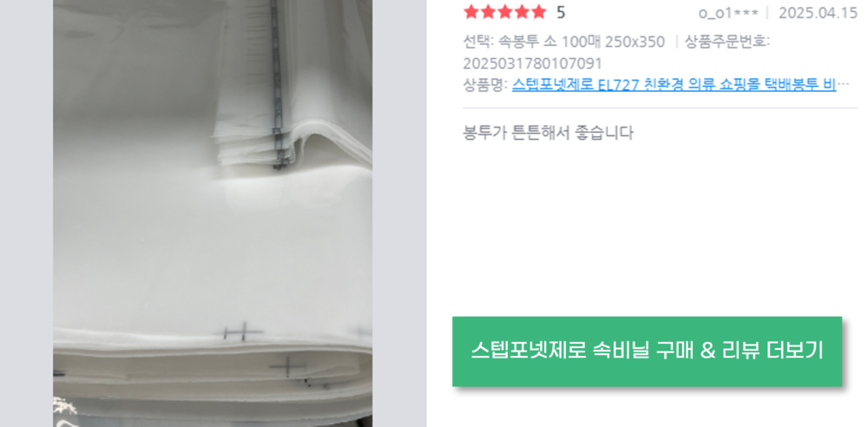Click the first red rating star

[x=471, y=12]
